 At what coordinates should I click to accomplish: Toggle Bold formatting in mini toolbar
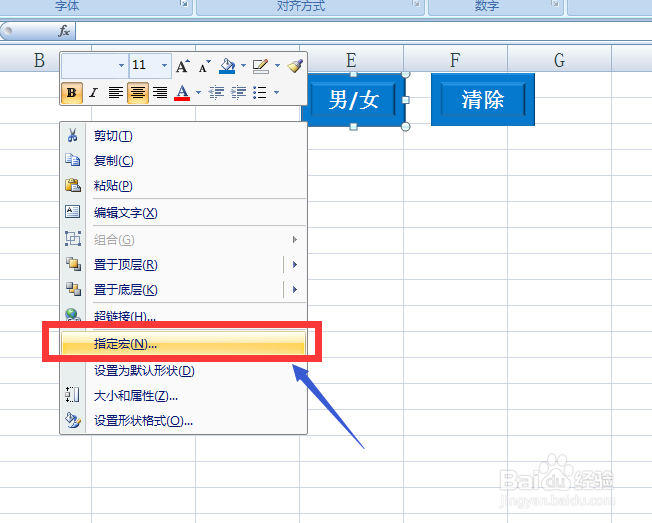pos(72,92)
